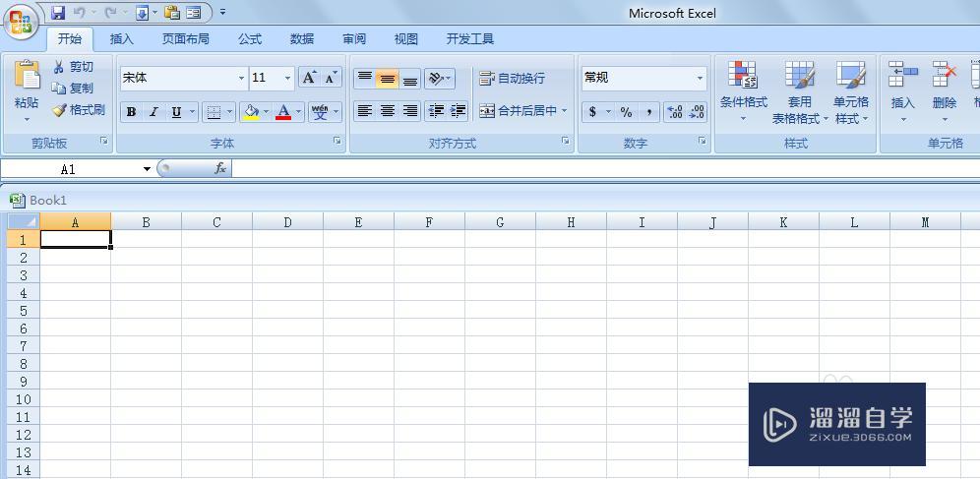Align text to top of cell
Viewport: 980px width, 479px height.
coord(365,78)
